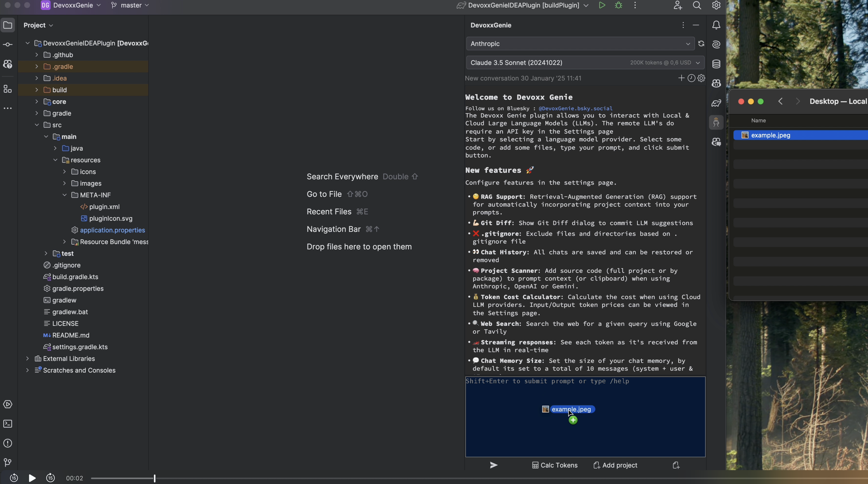Open the @DevoxxGenie.bsky.social link
Image resolution: width=868 pixels, height=484 pixels.
point(575,108)
